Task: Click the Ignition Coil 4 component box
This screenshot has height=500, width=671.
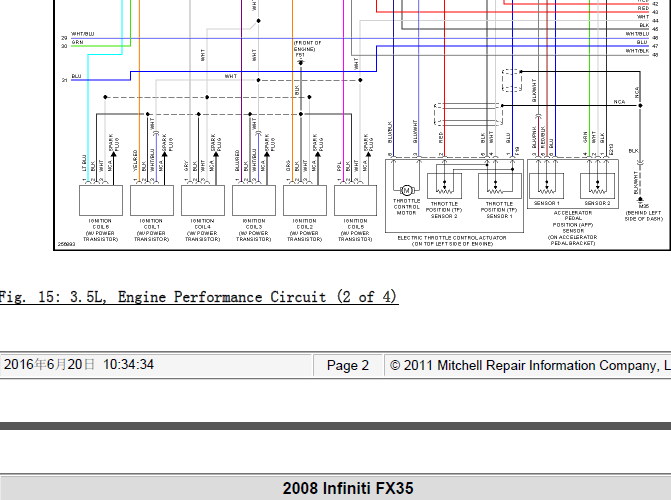Action: pyautogui.click(x=203, y=200)
